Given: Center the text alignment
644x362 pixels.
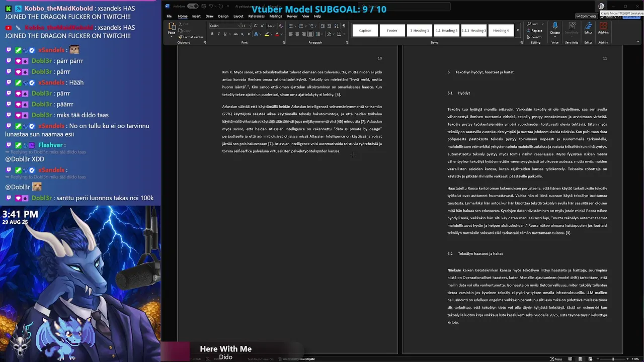Looking at the screenshot, I should (x=297, y=34).
